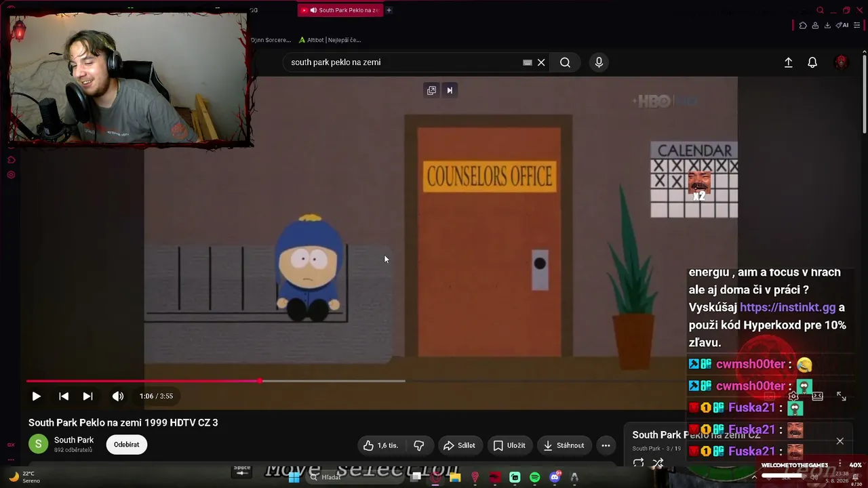Open the Altibot bookmark

coord(330,40)
